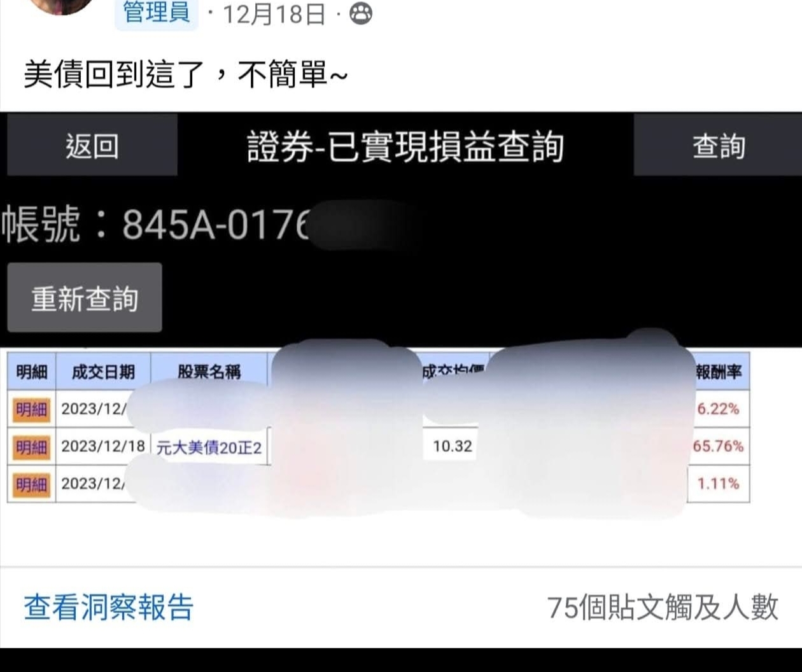Click the 65.76% return rate cell
This screenshot has width=802, height=672.
[718, 446]
